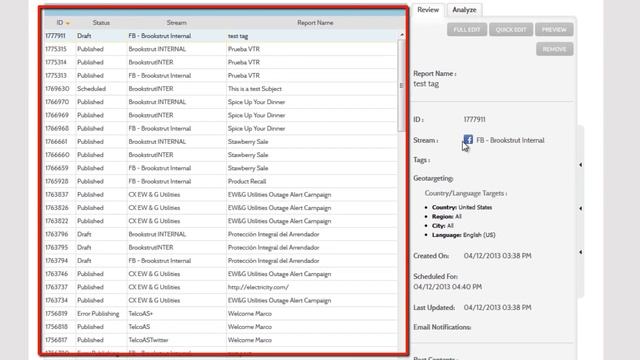Viewport: 640px width, 360px height.
Task: Select report ID 1763822
Action: (220, 221)
